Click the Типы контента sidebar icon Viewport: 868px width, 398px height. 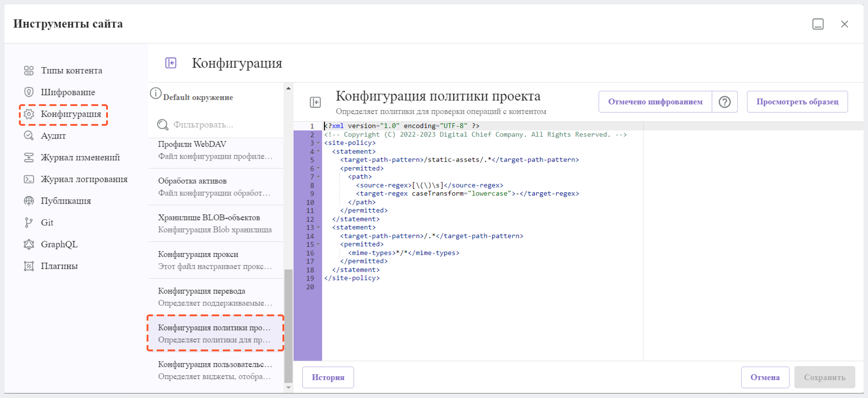click(29, 70)
